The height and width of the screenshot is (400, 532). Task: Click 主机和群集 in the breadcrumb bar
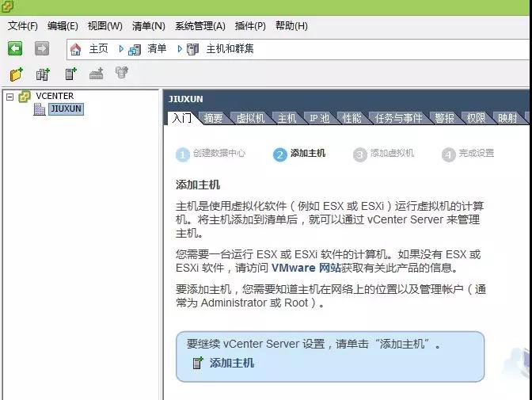230,49
